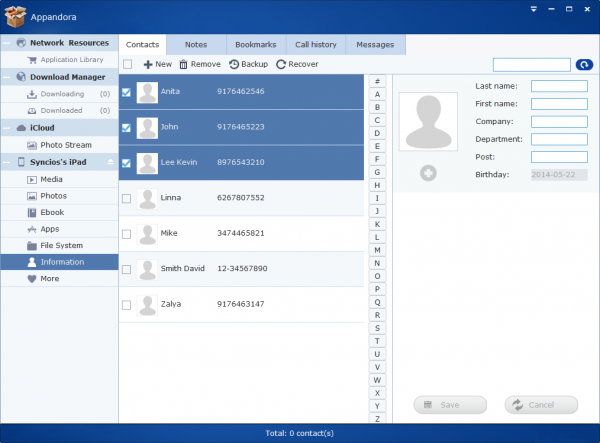Image resolution: width=600 pixels, height=443 pixels.
Task: Collapse the Network Resources section
Action: (x=6, y=43)
